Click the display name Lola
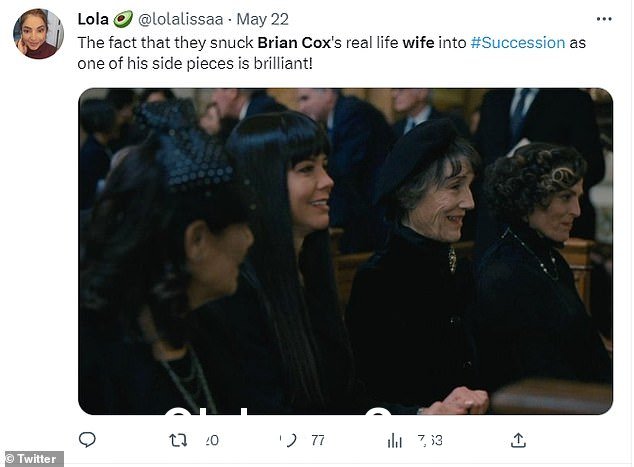634x467 pixels. coord(93,19)
